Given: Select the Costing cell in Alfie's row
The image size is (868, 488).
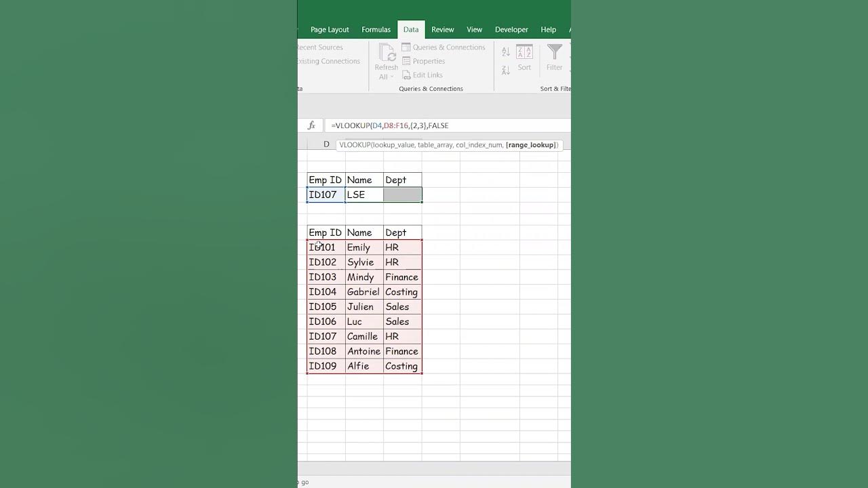Looking at the screenshot, I should pyautogui.click(x=402, y=367).
